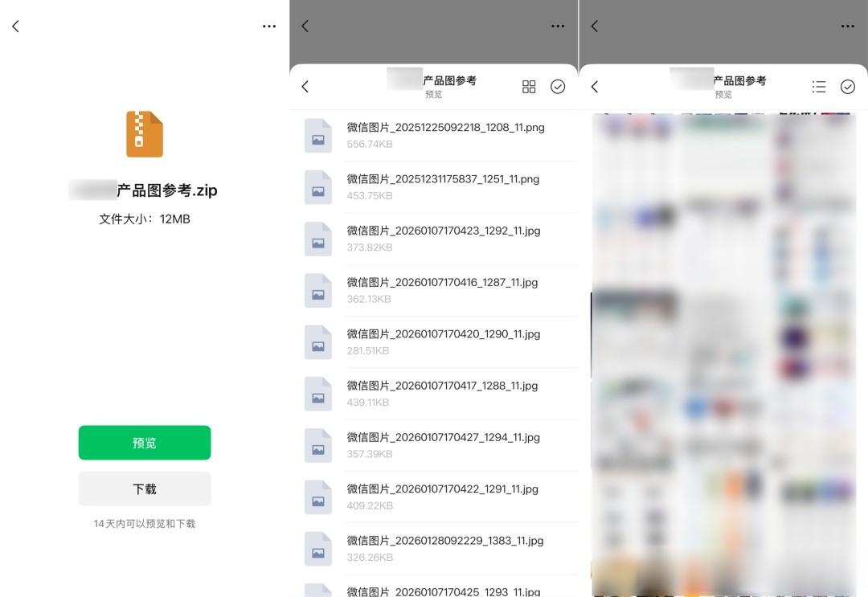Image resolution: width=868 pixels, height=597 pixels.
Task: Open file 微信图片_20260107170420_1290_11.jpg
Action: pyautogui.click(x=434, y=342)
